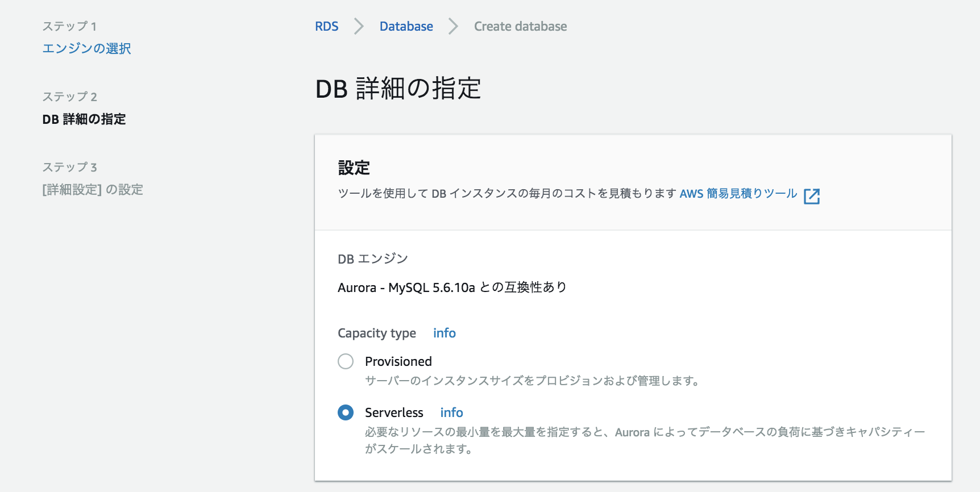Click the DB 詳細の指定 page heading
980x492 pixels.
pyautogui.click(x=398, y=89)
